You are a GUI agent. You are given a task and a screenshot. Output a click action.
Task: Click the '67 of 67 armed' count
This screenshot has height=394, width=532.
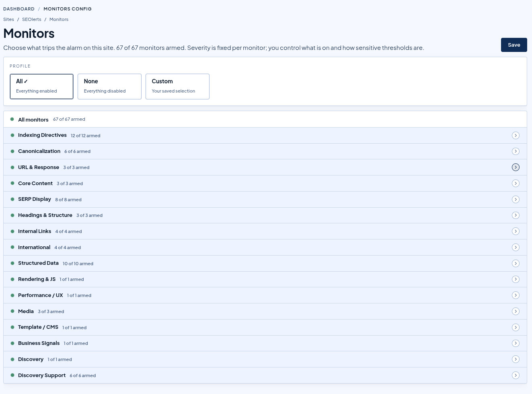(69, 119)
